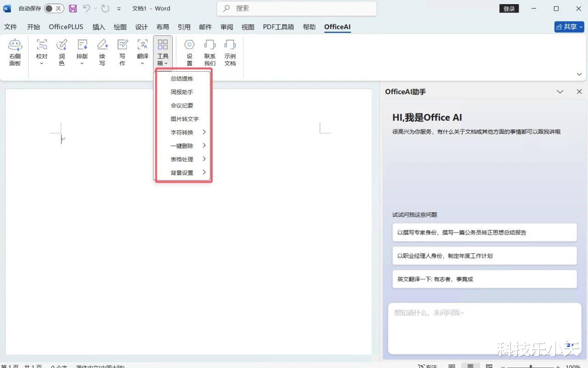The width and height of the screenshot is (588, 368).
Task: Expand the 字符转换 submenu
Action: coord(182,132)
